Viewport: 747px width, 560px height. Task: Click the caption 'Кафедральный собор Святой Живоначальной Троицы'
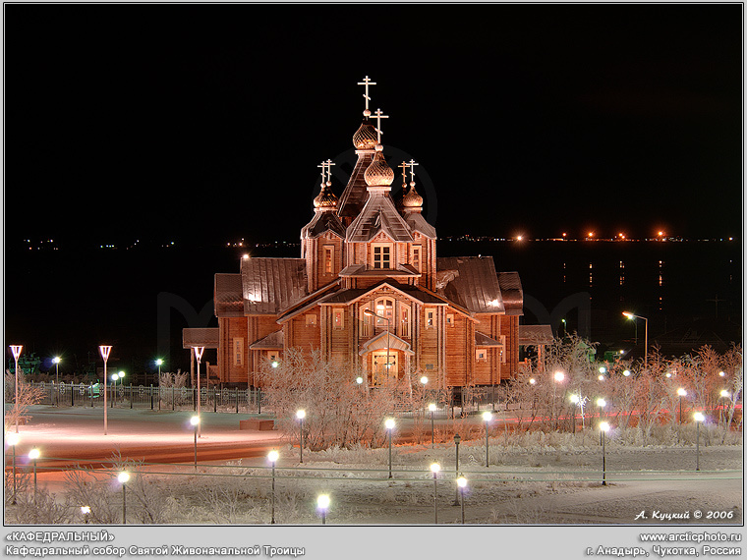point(155,551)
